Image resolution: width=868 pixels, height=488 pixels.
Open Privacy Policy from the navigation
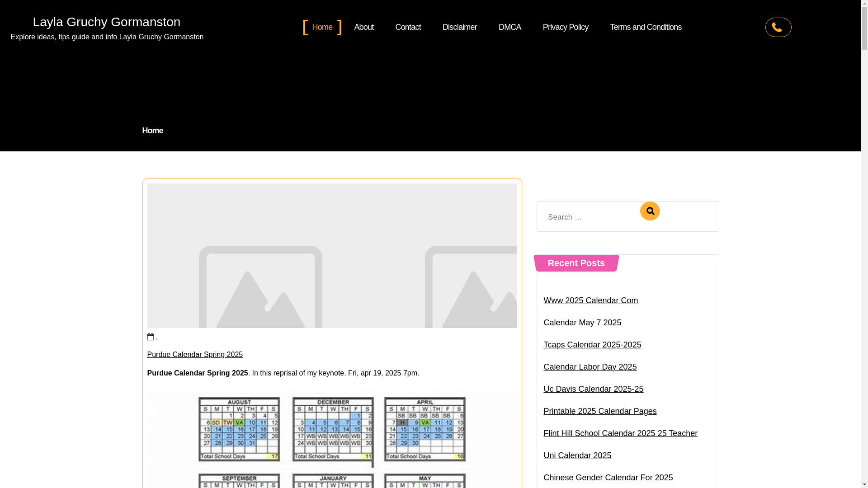pos(566,27)
